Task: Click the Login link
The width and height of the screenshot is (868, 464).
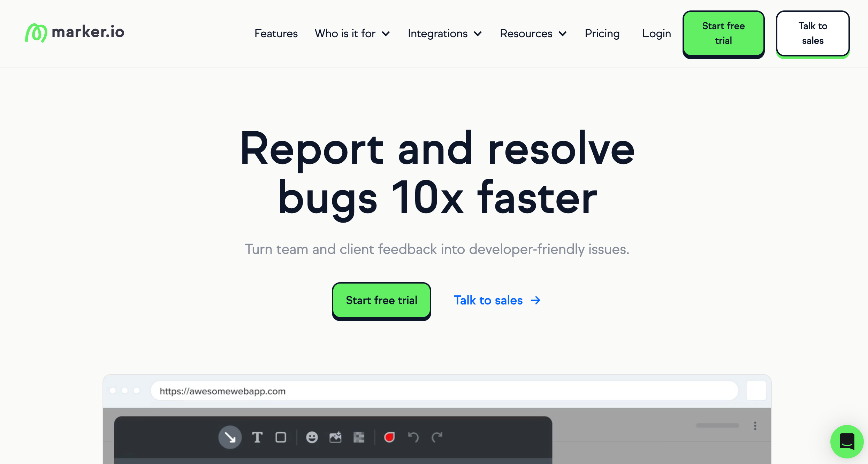Action: (656, 33)
